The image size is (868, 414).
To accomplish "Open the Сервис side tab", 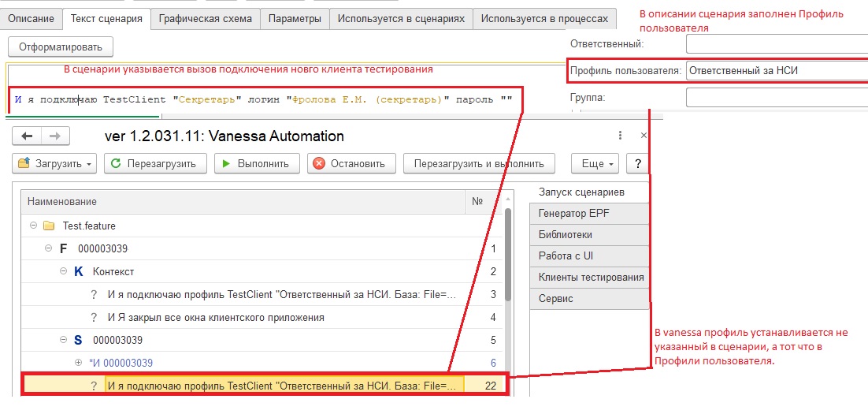I will (589, 298).
